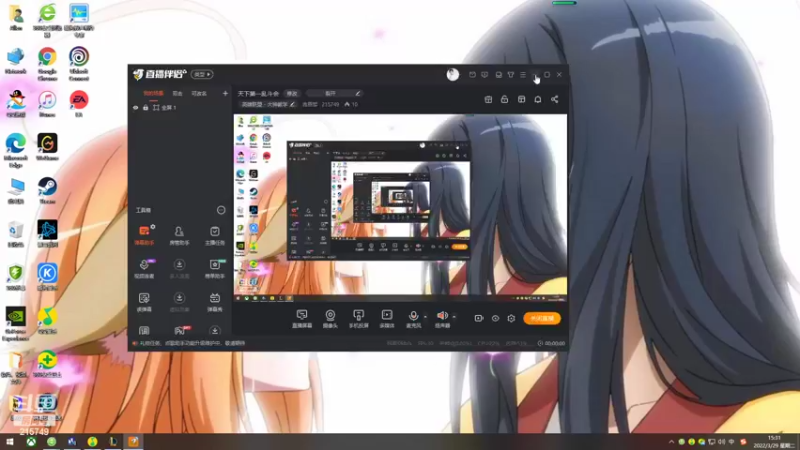Open the PK tool with red badge
This screenshot has height=450, width=800.
click(181, 330)
